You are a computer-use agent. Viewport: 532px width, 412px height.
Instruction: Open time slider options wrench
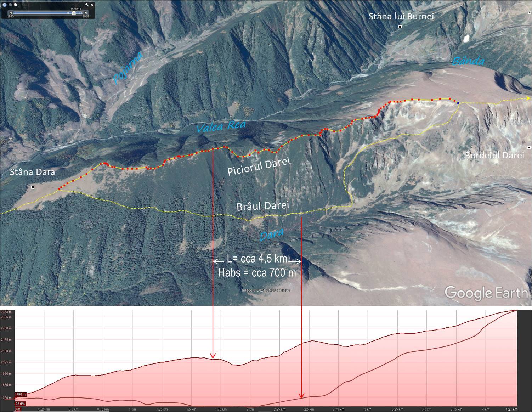[x=87, y=5]
